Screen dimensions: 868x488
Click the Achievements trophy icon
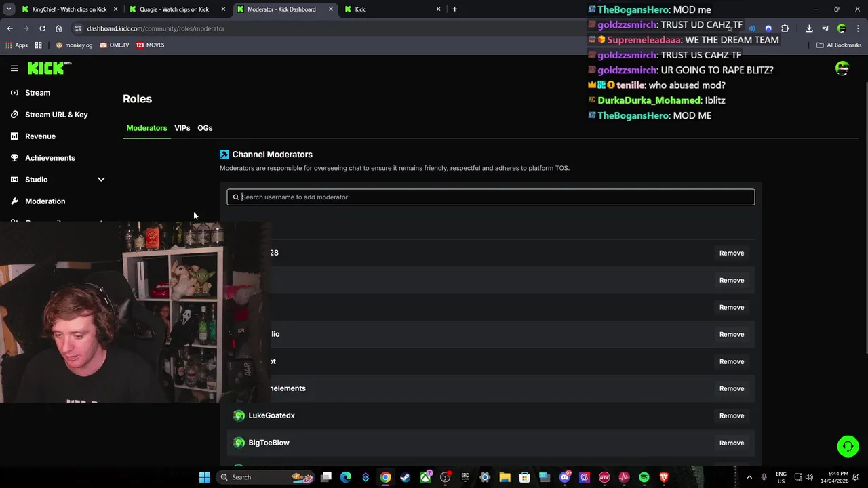(14, 158)
